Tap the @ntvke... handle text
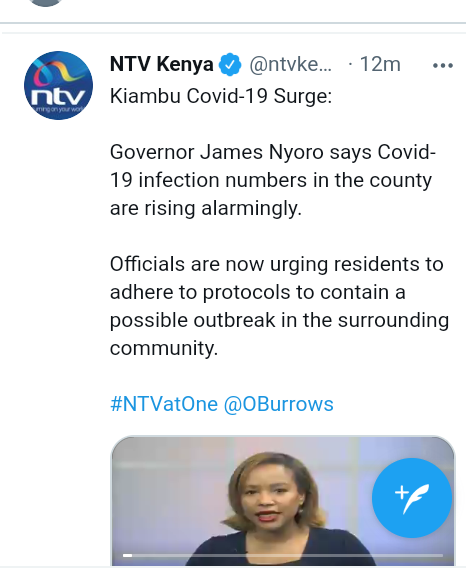 click(x=290, y=65)
